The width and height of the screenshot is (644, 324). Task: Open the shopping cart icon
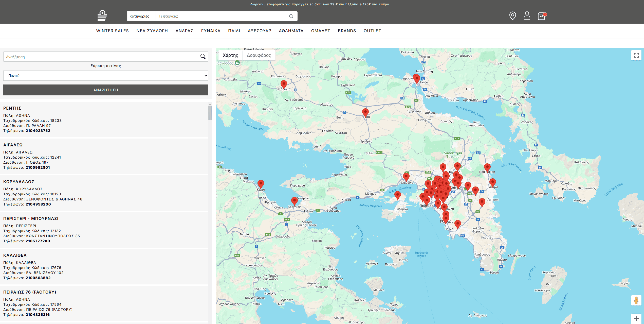pyautogui.click(x=542, y=16)
